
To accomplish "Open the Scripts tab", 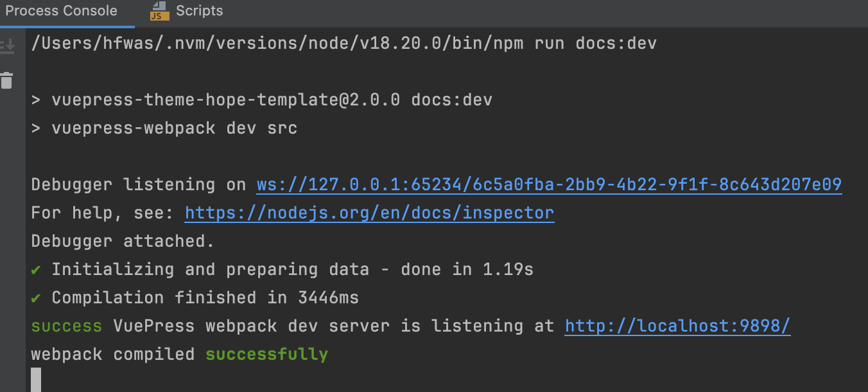I will 199,11.
